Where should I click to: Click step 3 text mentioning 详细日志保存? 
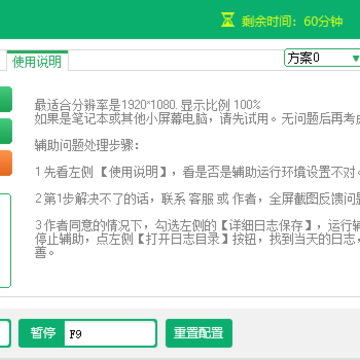coord(197,226)
